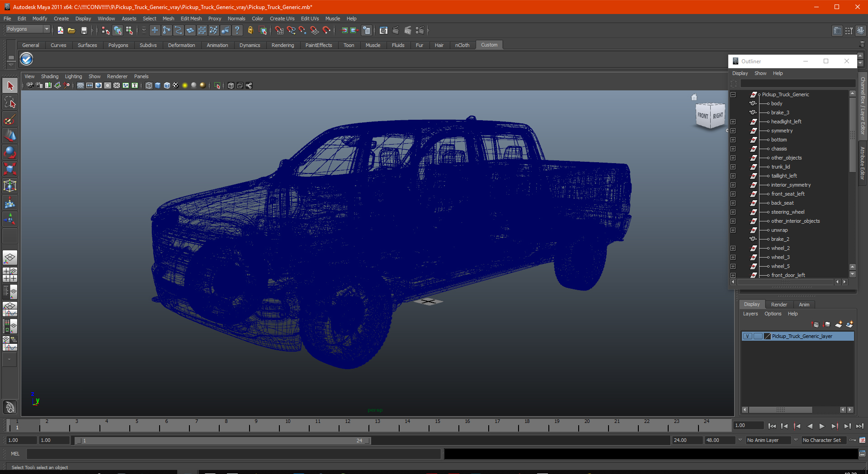Expand the steering_wheel outliner node
Viewport: 868px width, 474px height.
pyautogui.click(x=733, y=212)
